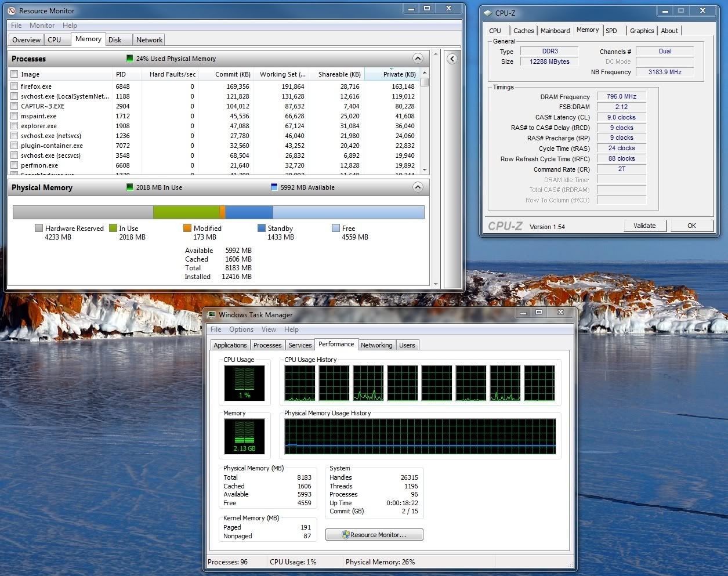Click the Physical Memory Usage History graph

(x=420, y=436)
